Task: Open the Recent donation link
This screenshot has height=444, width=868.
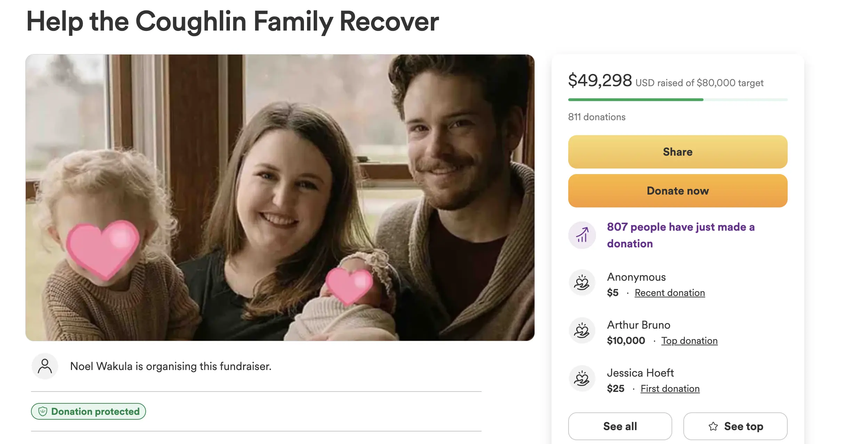Action: coord(669,293)
